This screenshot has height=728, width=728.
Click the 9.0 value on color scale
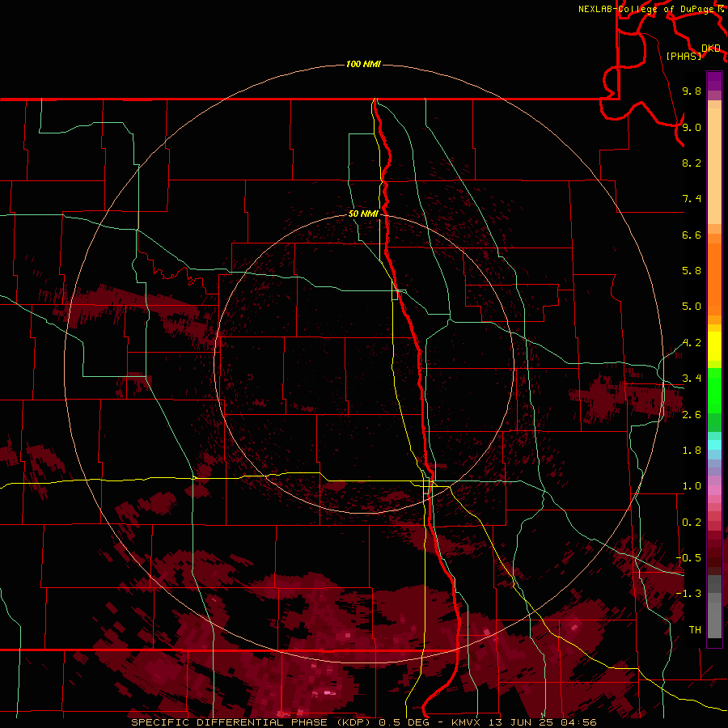(x=692, y=127)
